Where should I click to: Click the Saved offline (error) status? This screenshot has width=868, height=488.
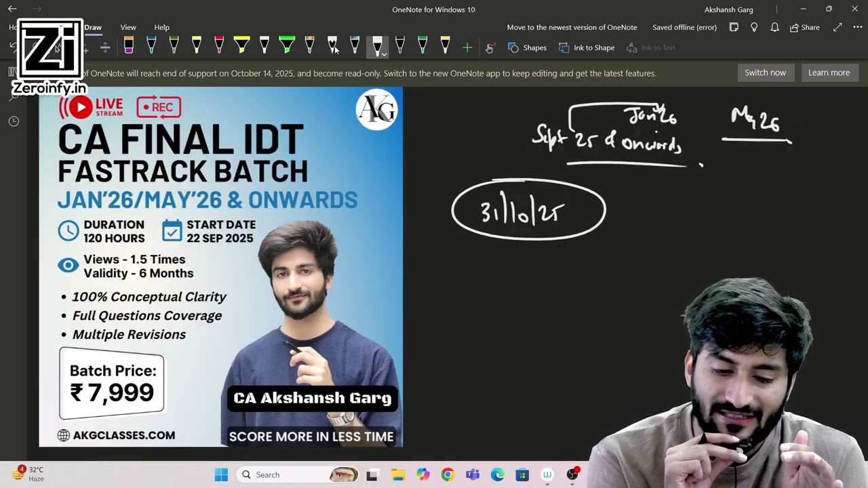click(x=684, y=27)
